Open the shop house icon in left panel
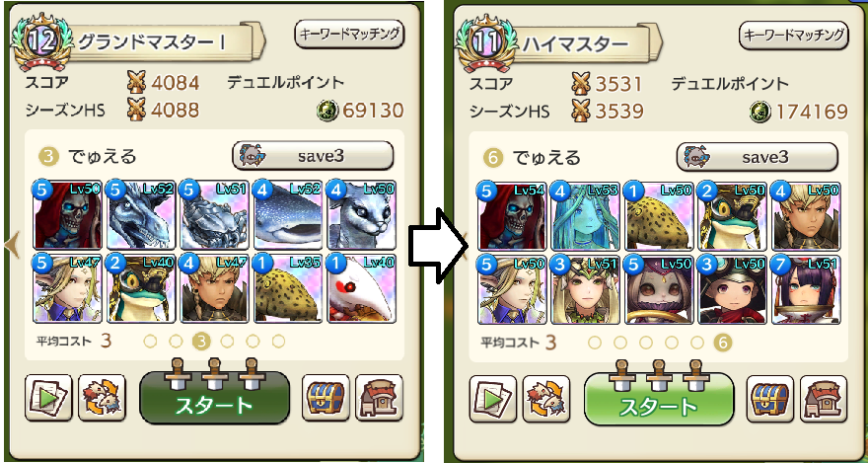 tap(379, 398)
